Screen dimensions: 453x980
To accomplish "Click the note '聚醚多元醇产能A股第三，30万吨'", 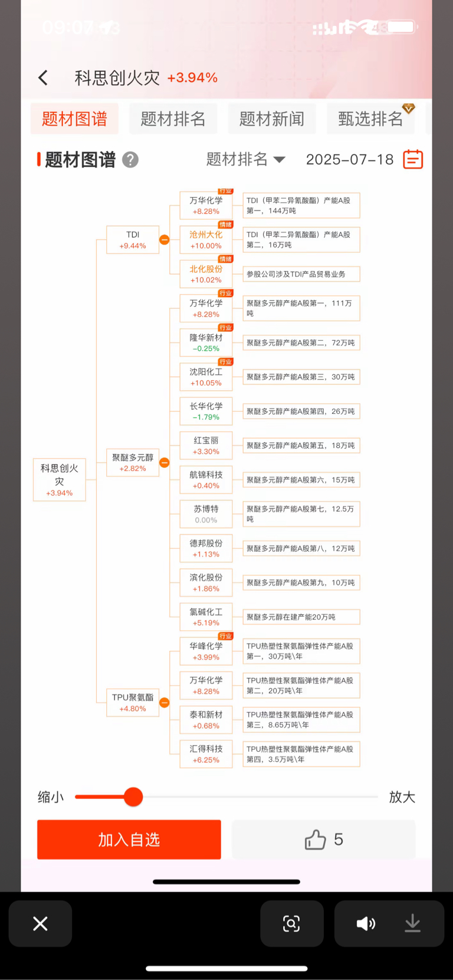I will point(301,377).
